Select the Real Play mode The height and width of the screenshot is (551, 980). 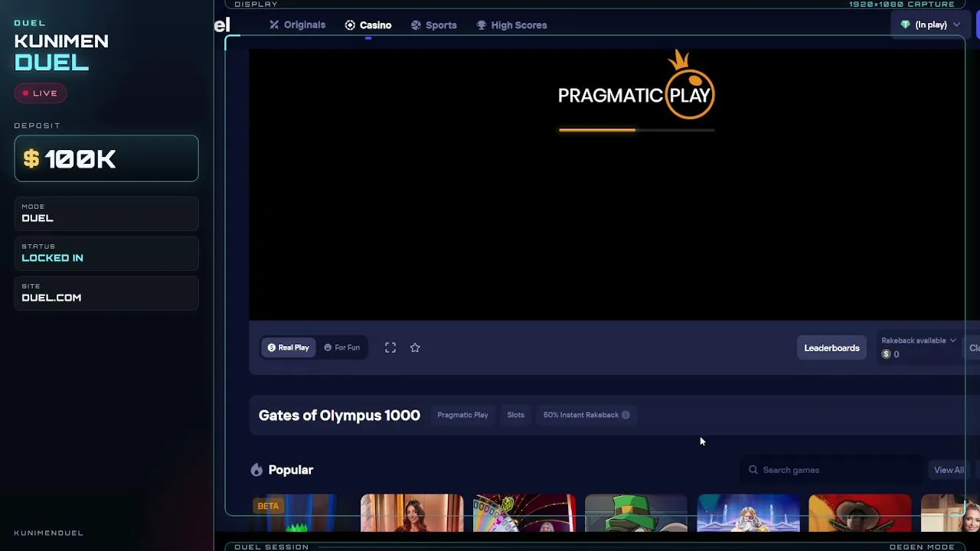coord(288,347)
